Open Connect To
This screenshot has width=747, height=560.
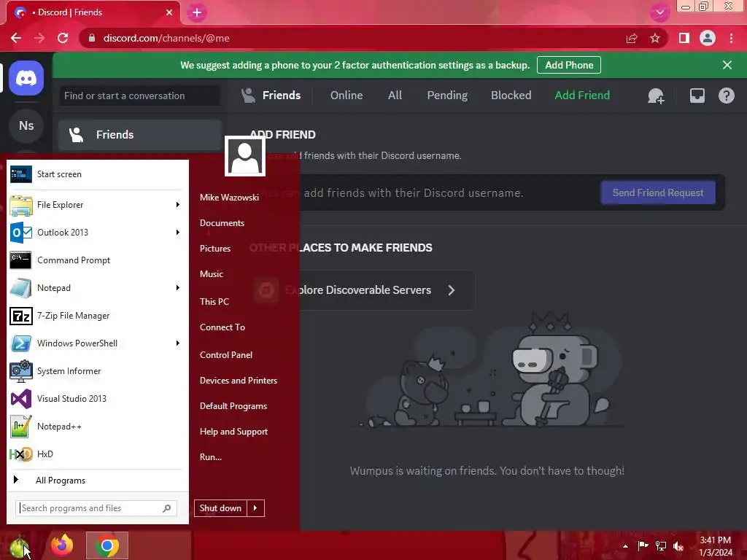click(x=222, y=327)
